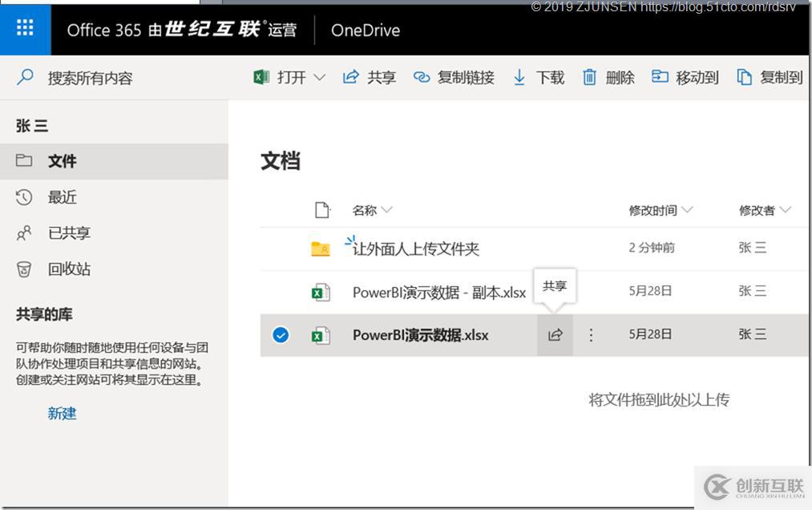Click the share arrow icon beside 共享 in the toolbar
812x510 pixels.
point(350,77)
